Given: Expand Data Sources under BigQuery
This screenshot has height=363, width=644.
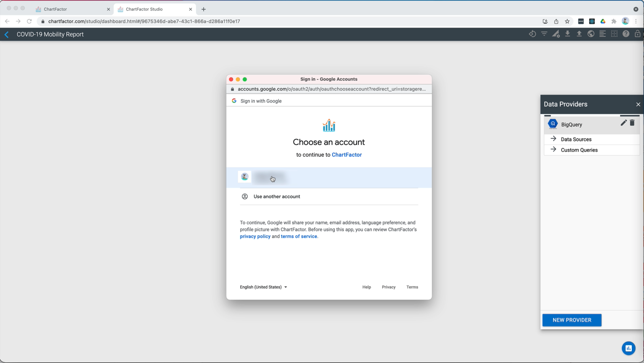Looking at the screenshot, I should (x=576, y=139).
